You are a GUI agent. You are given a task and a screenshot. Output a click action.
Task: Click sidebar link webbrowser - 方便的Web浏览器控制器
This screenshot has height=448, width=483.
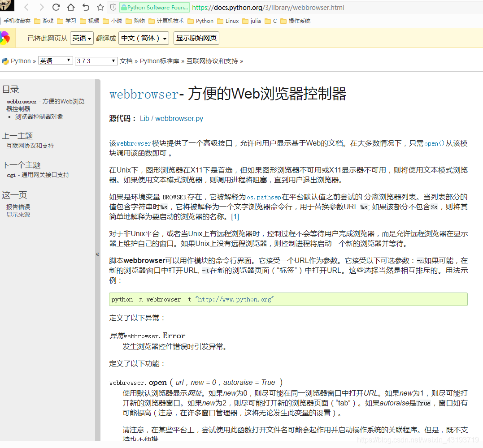[46, 105]
